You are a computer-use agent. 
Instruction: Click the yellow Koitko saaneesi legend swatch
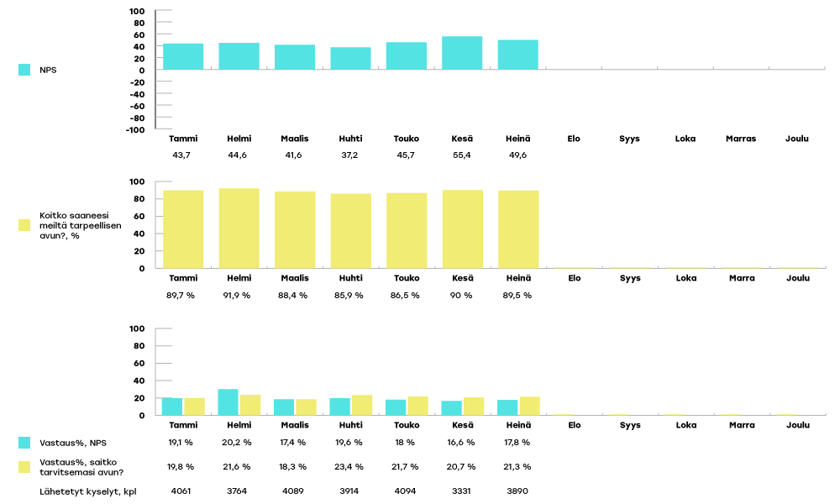[x=24, y=225]
